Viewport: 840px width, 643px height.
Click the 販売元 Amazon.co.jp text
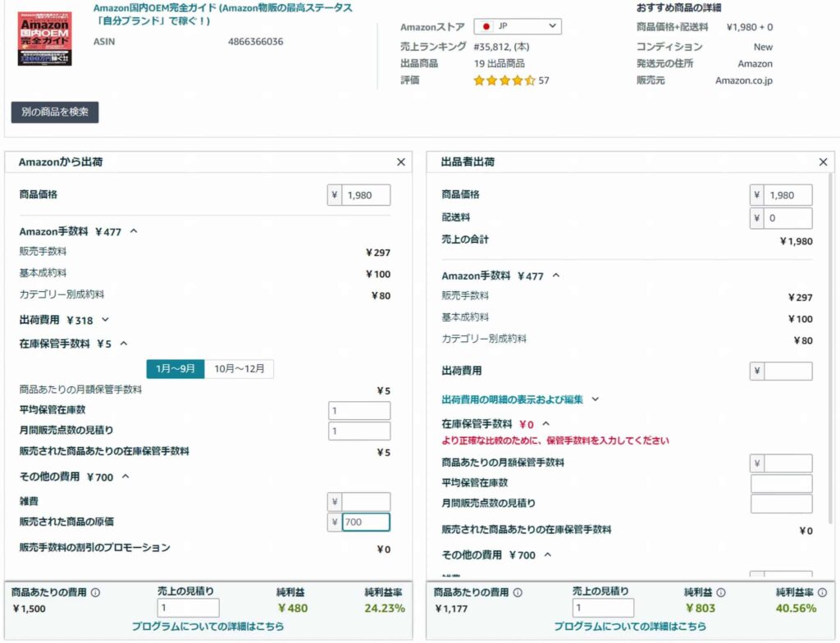(743, 80)
